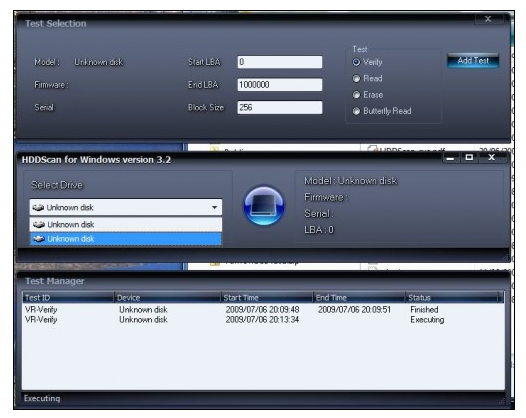Select the highlighted Unknown disk dropdown entry

click(x=126, y=239)
